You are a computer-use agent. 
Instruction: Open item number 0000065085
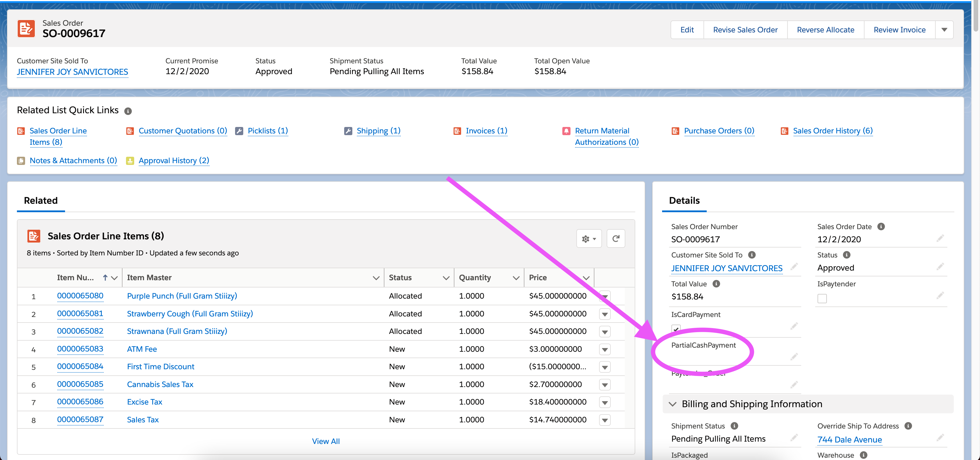80,384
